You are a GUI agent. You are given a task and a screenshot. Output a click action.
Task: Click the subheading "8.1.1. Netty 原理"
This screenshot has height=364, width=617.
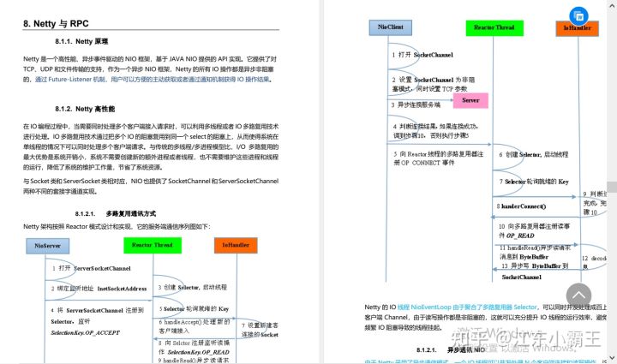[x=81, y=41]
